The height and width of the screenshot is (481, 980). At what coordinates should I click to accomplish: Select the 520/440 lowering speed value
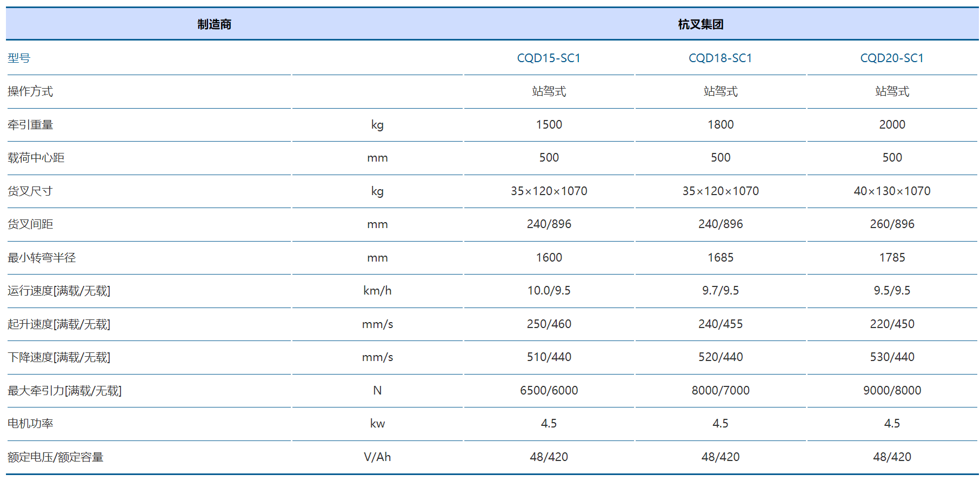point(720,357)
